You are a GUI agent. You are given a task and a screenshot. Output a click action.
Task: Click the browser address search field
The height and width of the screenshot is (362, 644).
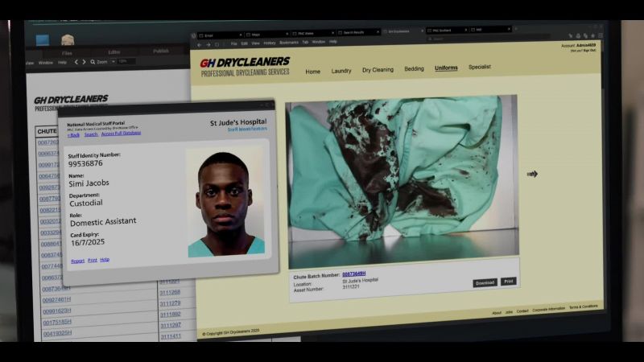[489, 39]
